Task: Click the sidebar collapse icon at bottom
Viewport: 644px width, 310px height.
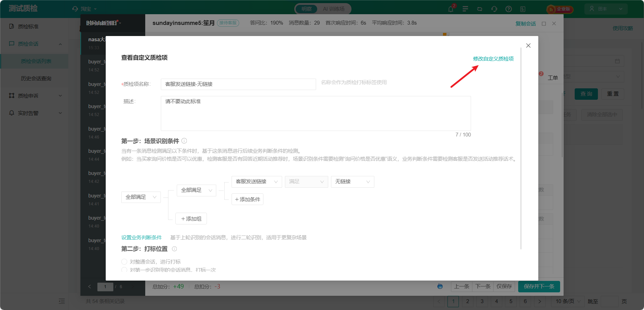Action: coord(62,301)
